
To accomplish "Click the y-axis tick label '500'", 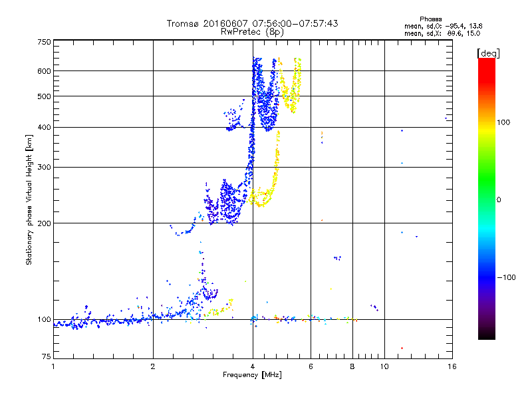I will tap(44, 96).
